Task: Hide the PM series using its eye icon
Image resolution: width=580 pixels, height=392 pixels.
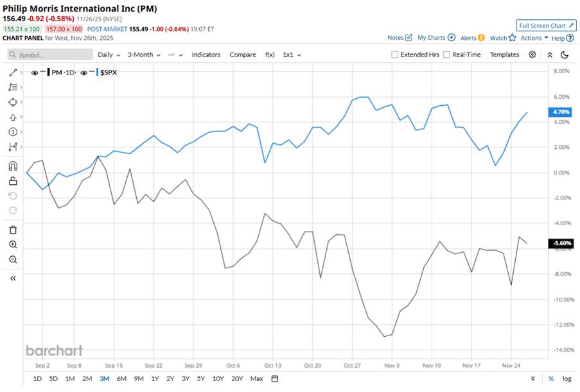Action: [35, 72]
